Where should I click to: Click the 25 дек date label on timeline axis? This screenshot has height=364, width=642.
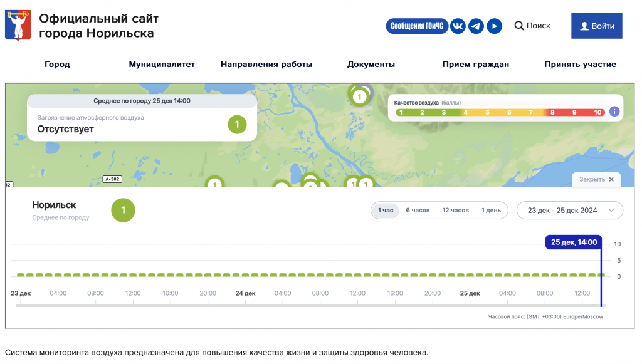[470, 293]
